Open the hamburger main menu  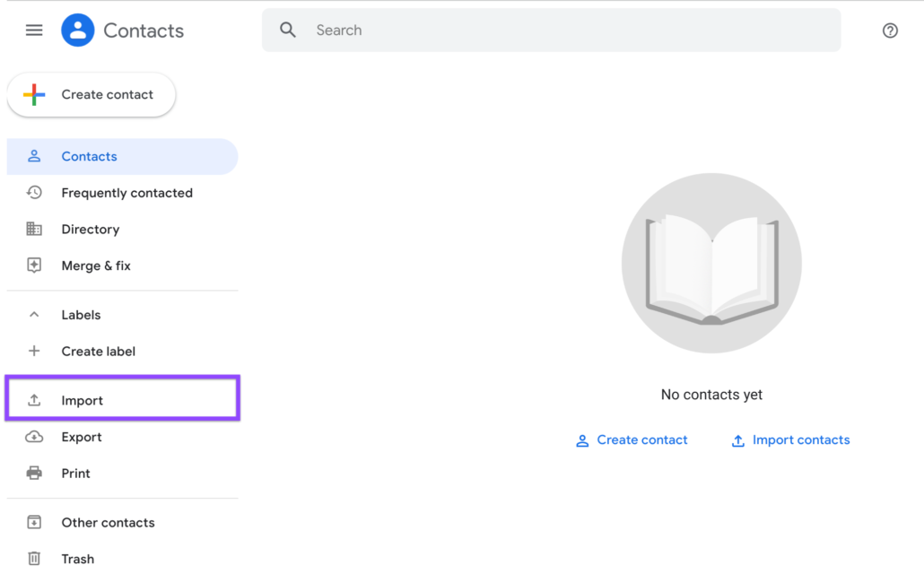(x=34, y=30)
